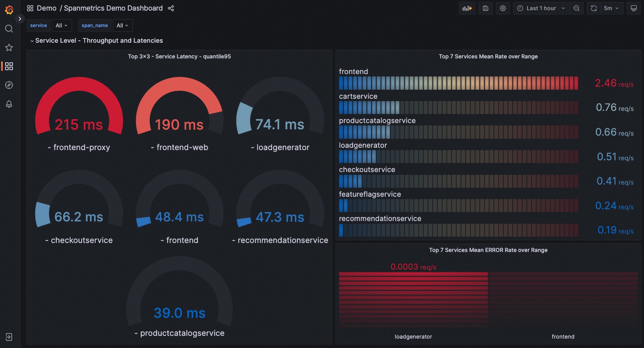Click the featureflagservice rate bar gauge
The width and height of the screenshot is (644, 348).
coord(459,206)
